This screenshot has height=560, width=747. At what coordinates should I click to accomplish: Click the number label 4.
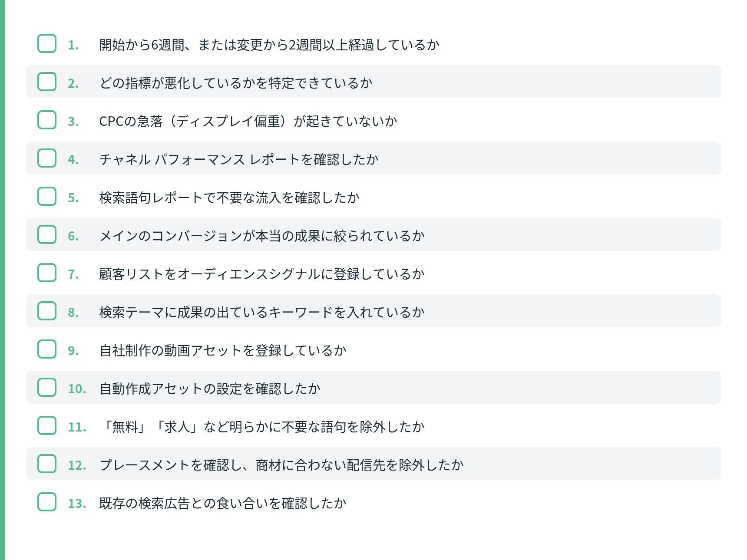click(73, 160)
